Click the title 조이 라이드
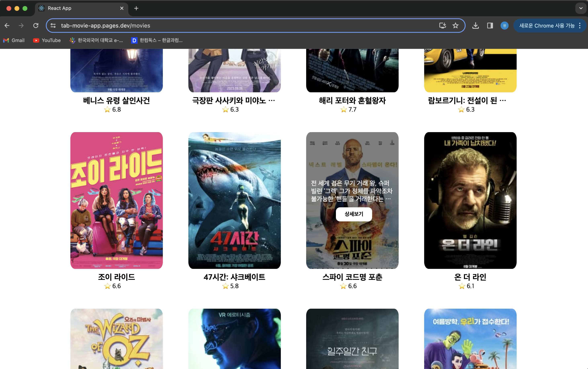Image resolution: width=588 pixels, height=369 pixels. tap(116, 277)
